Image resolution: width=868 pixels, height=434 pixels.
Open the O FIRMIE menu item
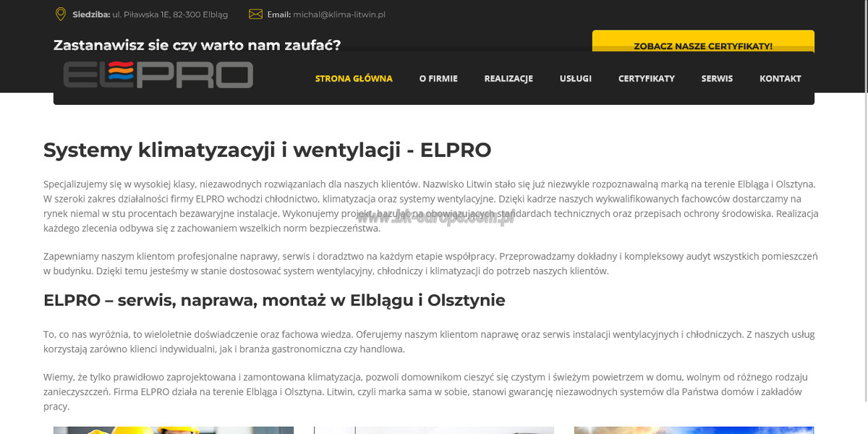tap(438, 78)
